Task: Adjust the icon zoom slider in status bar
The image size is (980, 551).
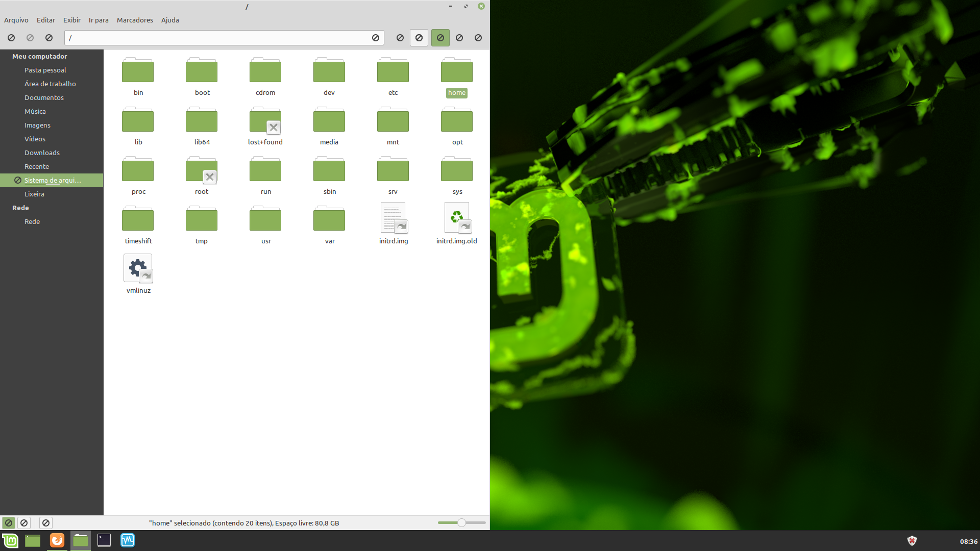Action: 461,523
